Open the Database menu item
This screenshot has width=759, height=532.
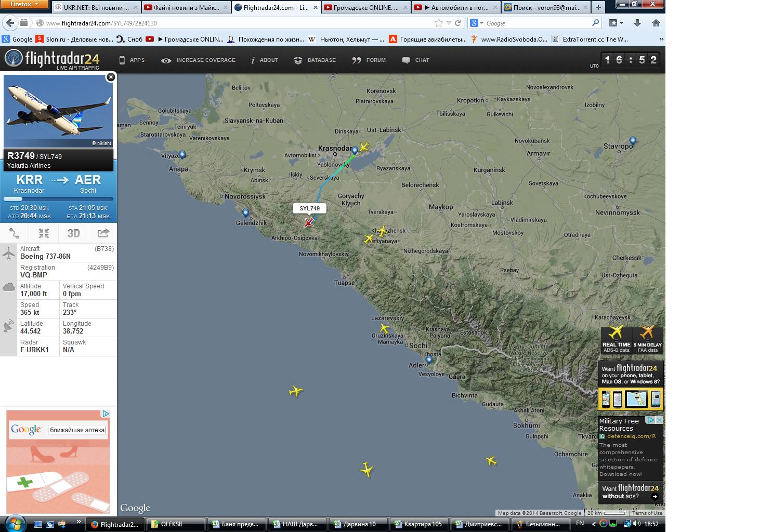315,60
